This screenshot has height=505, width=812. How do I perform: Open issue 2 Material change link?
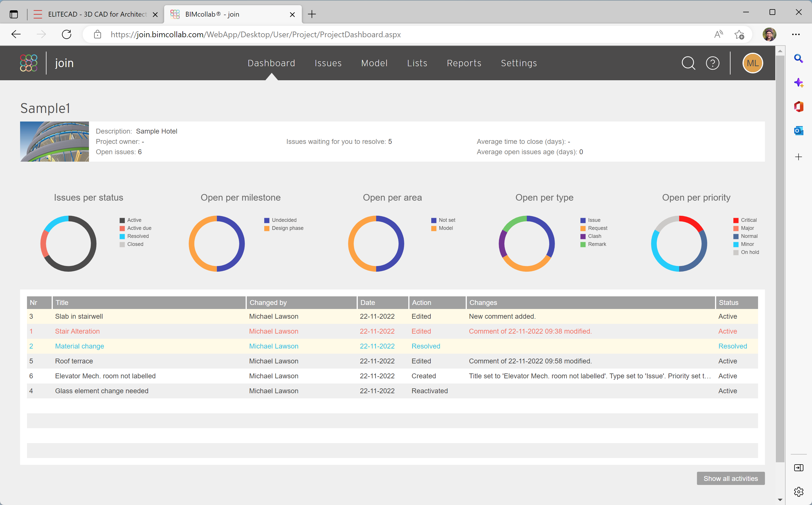(80, 346)
